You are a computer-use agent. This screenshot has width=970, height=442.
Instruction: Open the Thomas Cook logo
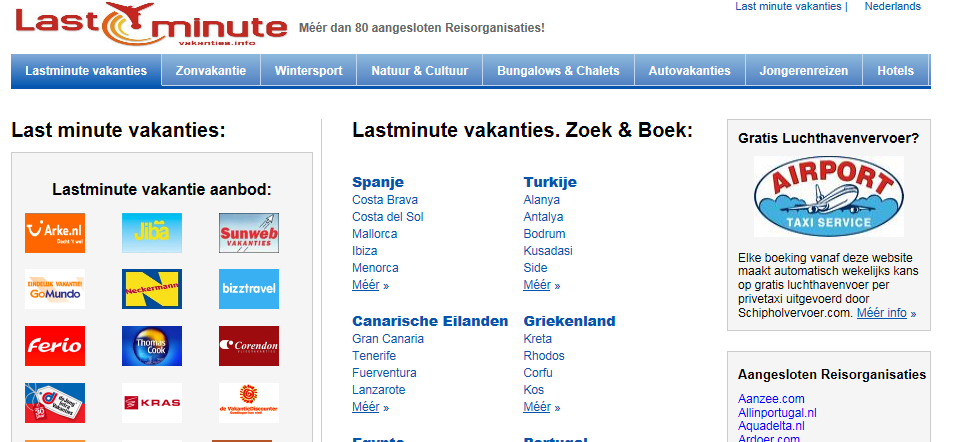[x=152, y=346]
